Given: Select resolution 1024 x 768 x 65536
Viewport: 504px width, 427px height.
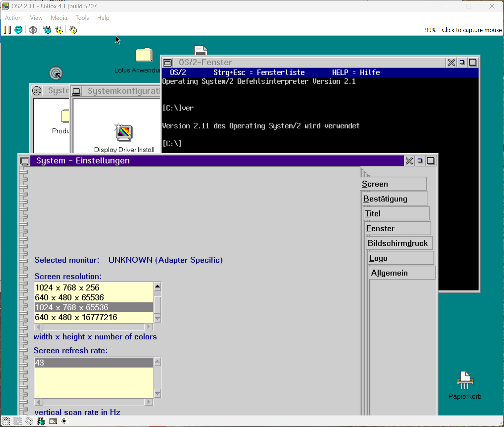Looking at the screenshot, I should 94,307.
